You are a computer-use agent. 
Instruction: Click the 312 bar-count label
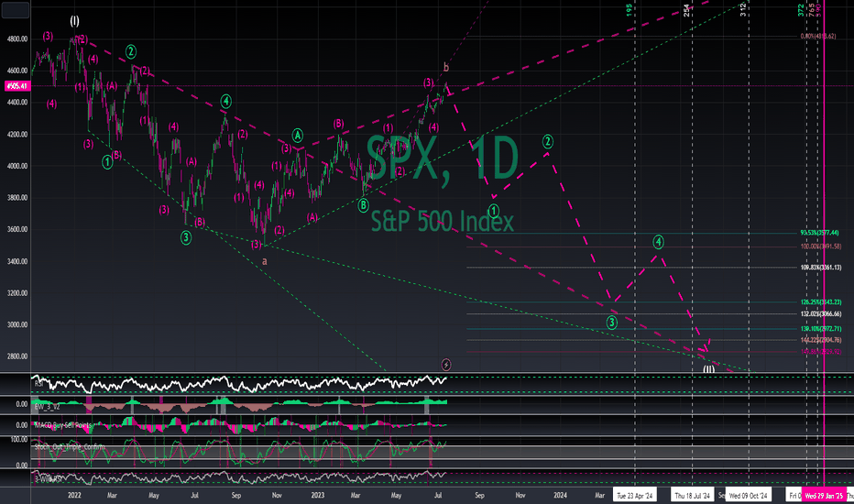coord(743,10)
